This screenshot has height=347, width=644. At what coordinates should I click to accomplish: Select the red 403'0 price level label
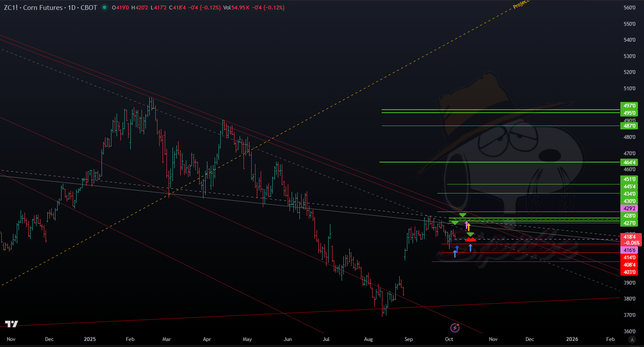629,272
